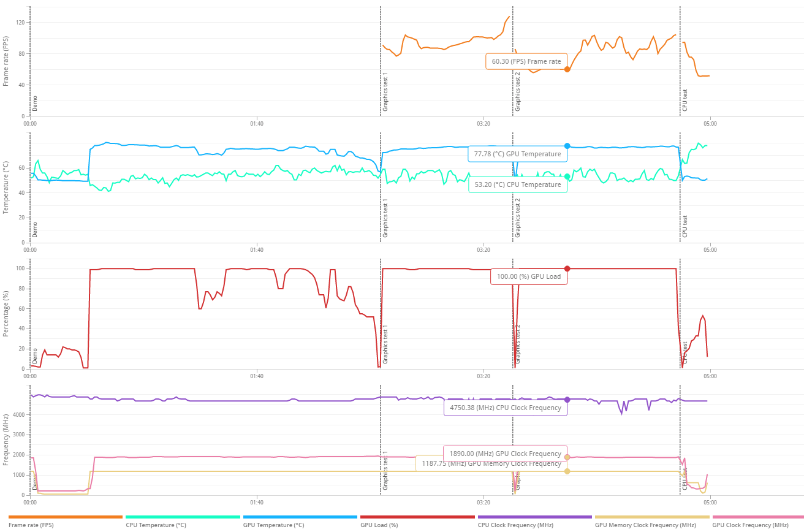Screen dimensions: 804x532
Task: Click Demo marker in percentage chart
Action: click(35, 356)
